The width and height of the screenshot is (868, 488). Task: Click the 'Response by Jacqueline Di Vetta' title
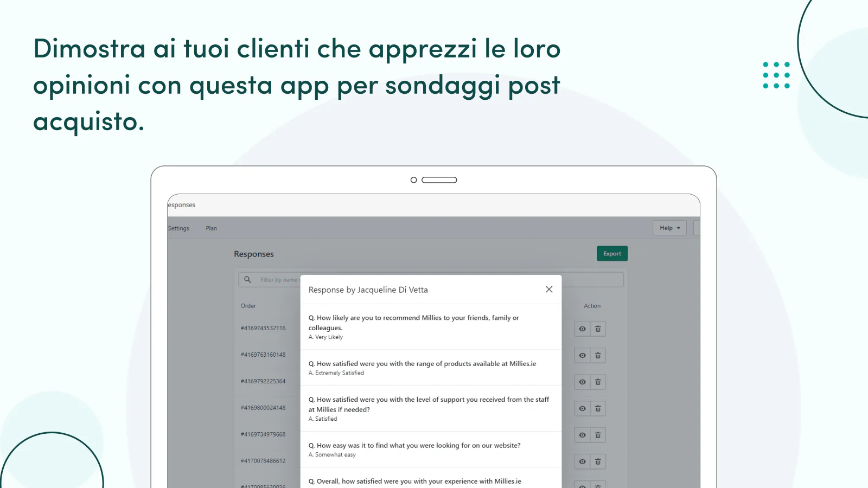(x=368, y=290)
